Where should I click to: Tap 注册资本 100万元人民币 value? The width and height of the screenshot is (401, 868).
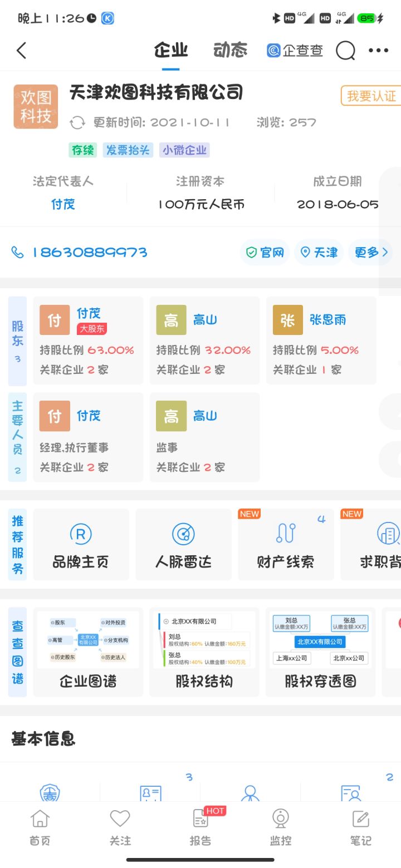click(x=201, y=204)
